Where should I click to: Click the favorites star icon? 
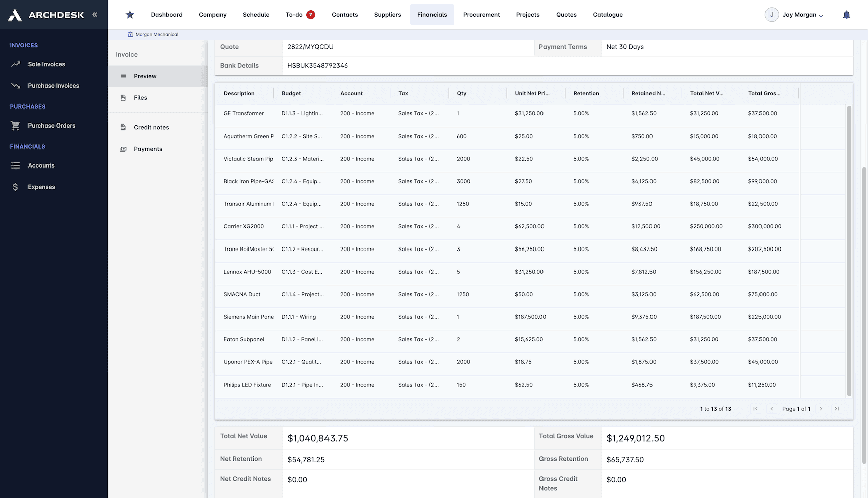130,14
